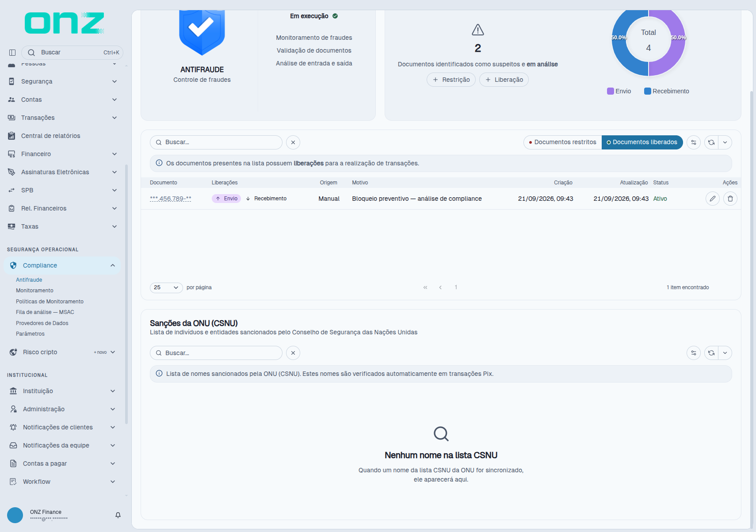Clear the documents search field
Image resolution: width=756 pixels, height=532 pixels.
pos(293,142)
